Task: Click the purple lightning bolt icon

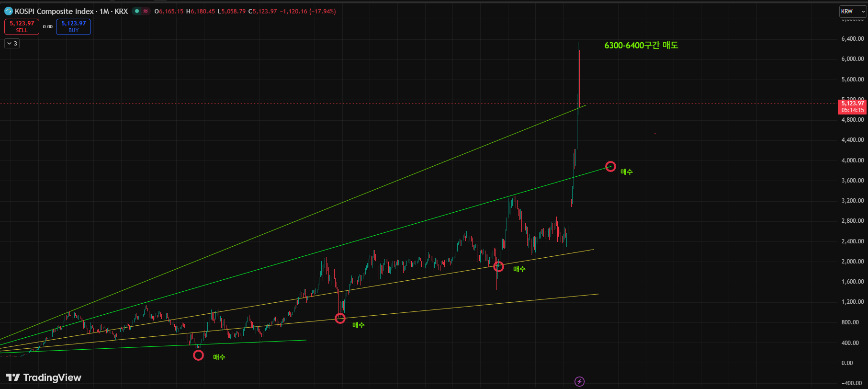Action: [579, 381]
